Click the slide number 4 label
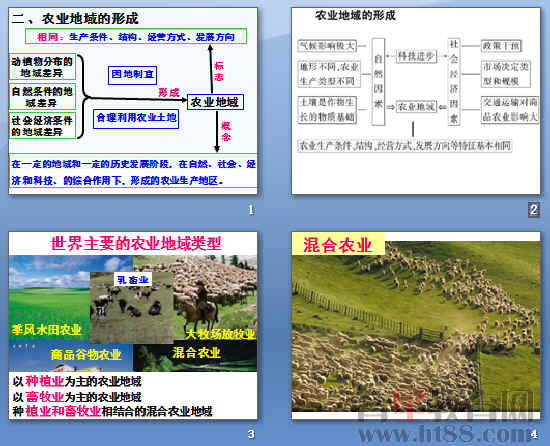 (534, 434)
